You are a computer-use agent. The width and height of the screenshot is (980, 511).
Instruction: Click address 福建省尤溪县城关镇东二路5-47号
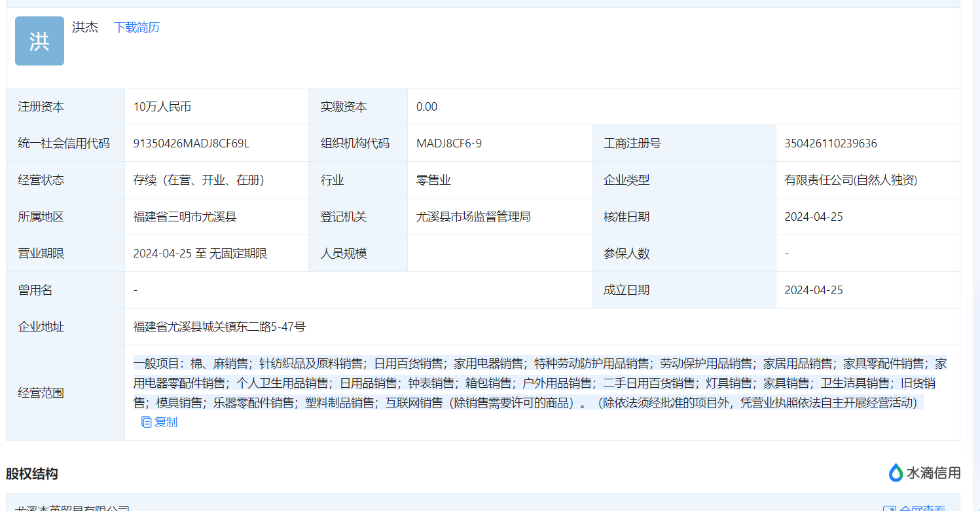tap(219, 327)
